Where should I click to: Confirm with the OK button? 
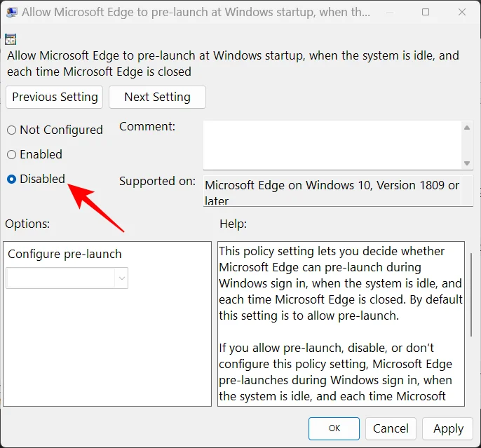click(334, 428)
